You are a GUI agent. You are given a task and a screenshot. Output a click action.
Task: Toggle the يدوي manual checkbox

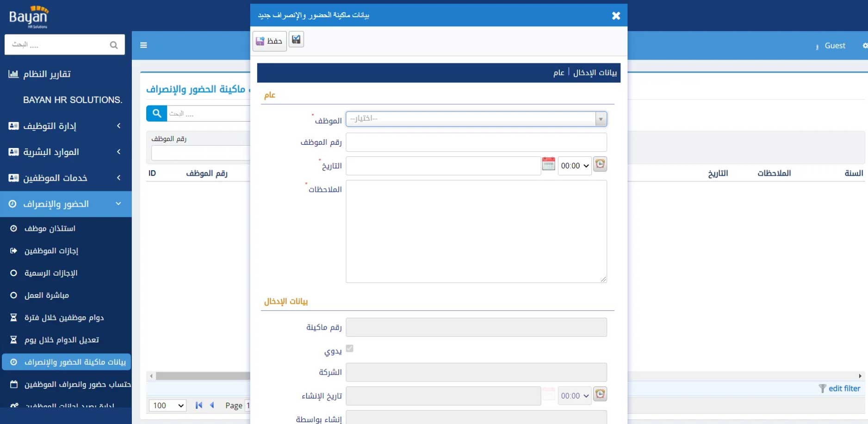tap(350, 349)
